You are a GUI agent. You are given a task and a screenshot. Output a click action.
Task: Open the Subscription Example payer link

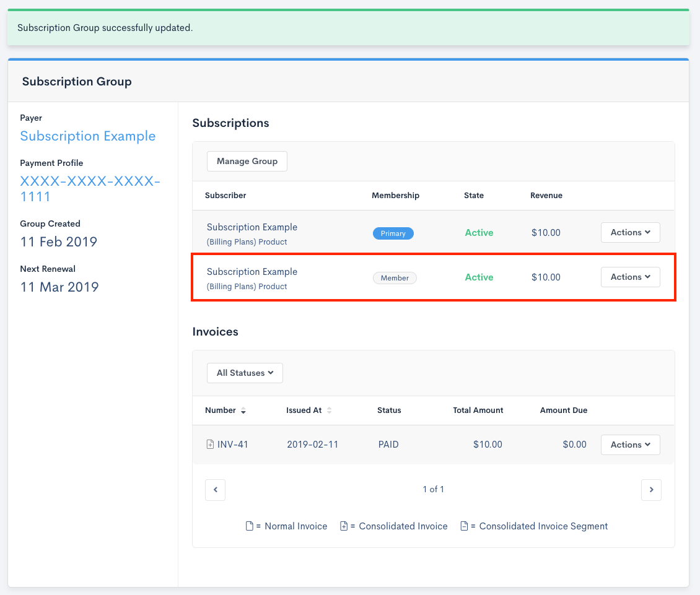88,136
